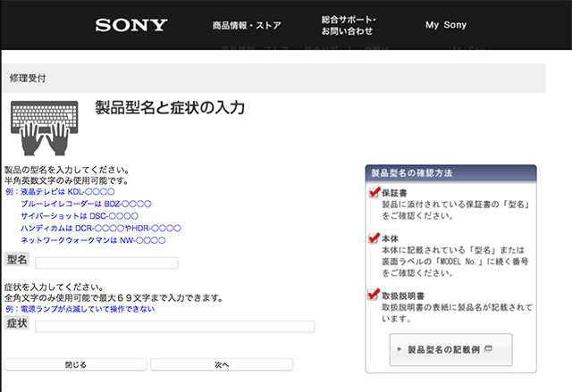Click the 修理受付 header bar
The width and height of the screenshot is (572, 392).
click(x=274, y=78)
